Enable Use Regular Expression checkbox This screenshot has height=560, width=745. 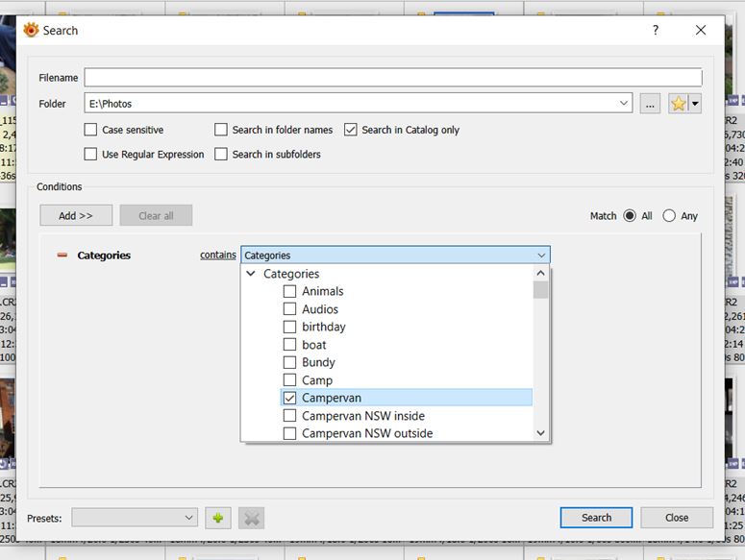tap(90, 155)
